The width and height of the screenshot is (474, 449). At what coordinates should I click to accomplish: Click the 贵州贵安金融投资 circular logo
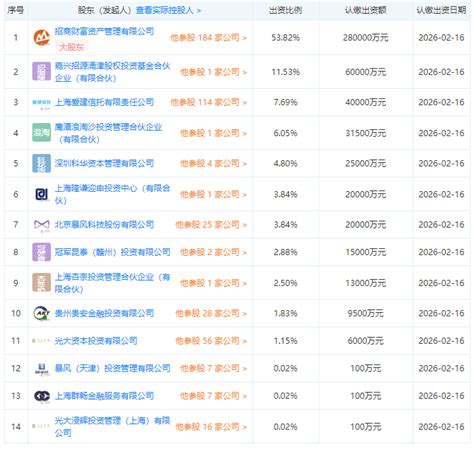coord(41,313)
